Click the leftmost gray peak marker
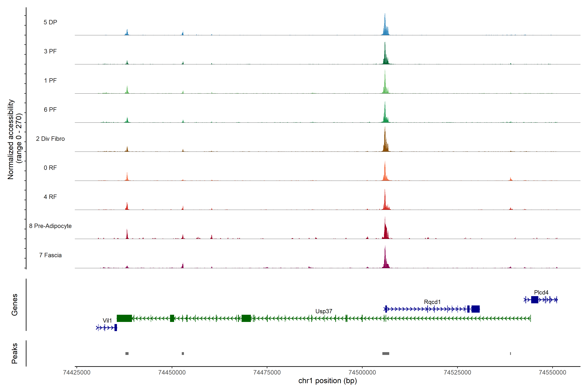This screenshot has width=588, height=392. (127, 353)
